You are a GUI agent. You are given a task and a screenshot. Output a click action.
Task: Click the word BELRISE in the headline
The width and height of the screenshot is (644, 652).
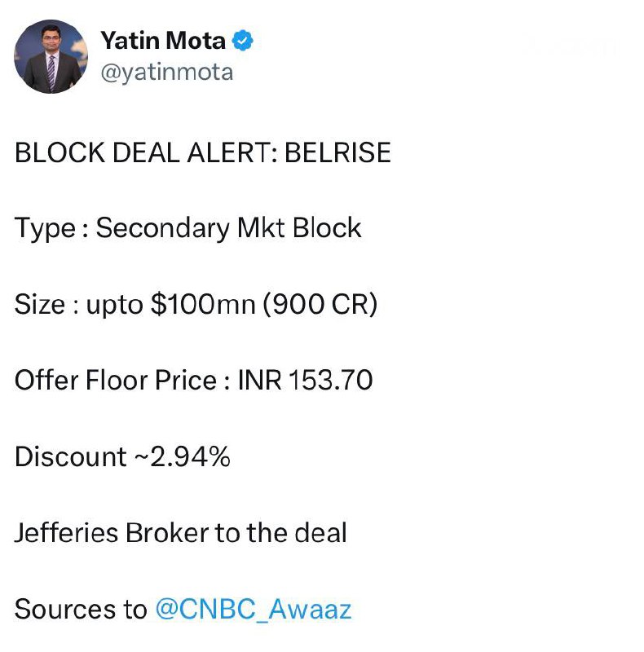click(337, 152)
